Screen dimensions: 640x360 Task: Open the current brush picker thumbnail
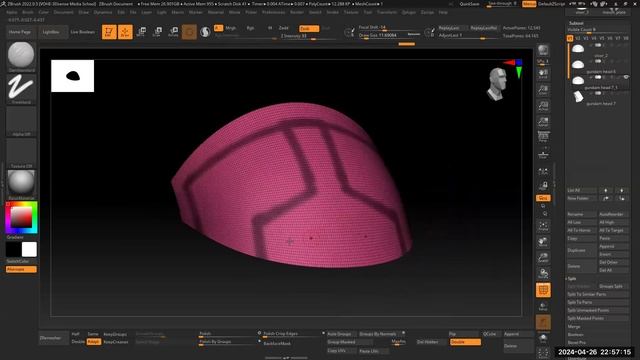(21, 55)
